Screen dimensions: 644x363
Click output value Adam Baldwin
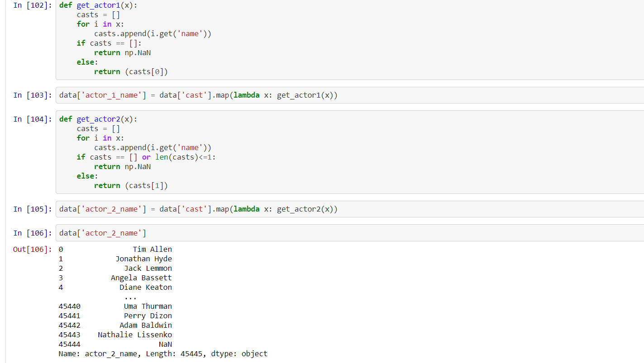pos(146,325)
